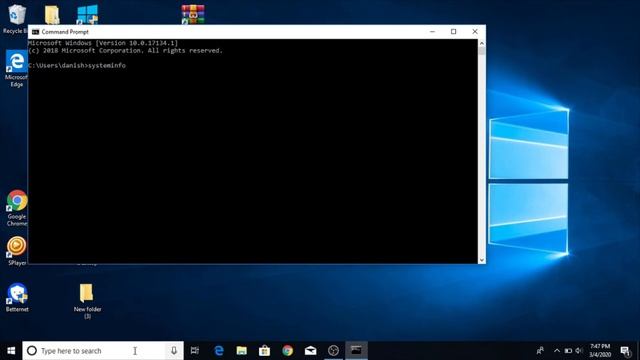Maximize the Command Prompt window

point(453,32)
